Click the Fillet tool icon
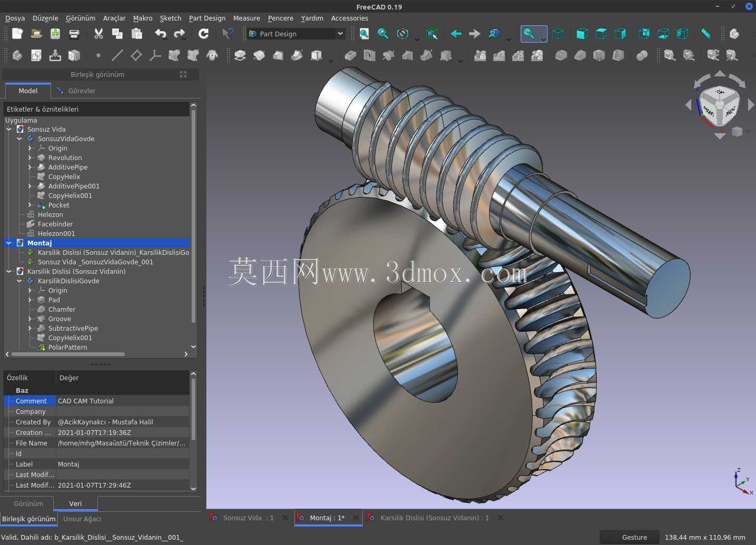The width and height of the screenshot is (756, 545). click(561, 55)
